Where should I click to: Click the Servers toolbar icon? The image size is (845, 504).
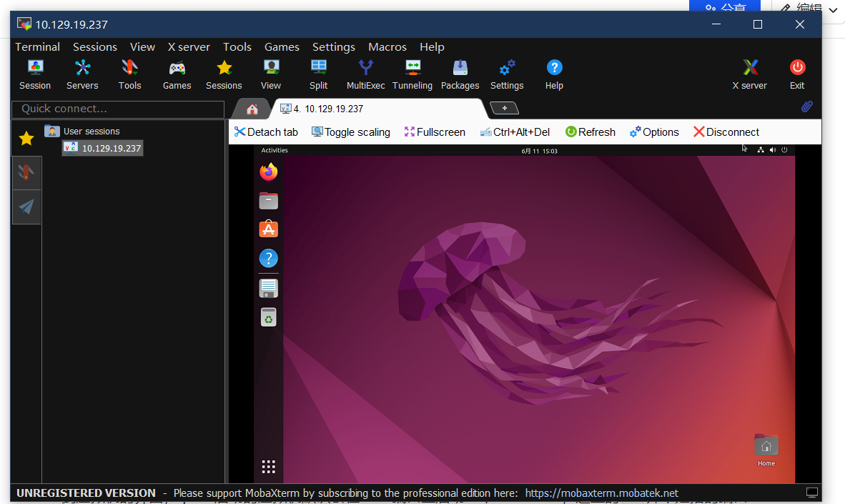point(82,74)
